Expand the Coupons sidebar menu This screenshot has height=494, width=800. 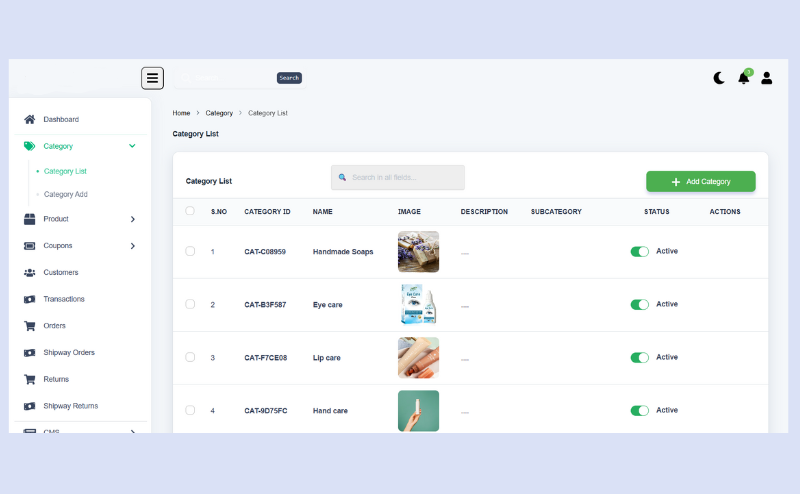tap(132, 246)
